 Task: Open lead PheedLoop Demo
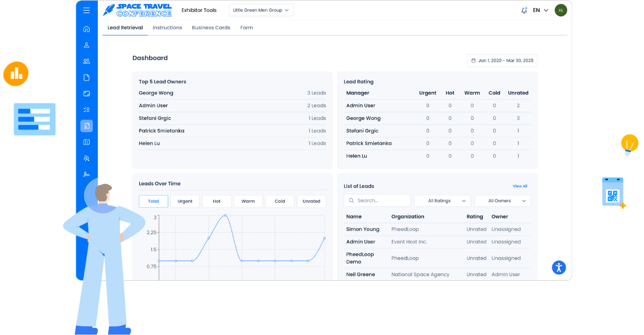click(x=360, y=258)
